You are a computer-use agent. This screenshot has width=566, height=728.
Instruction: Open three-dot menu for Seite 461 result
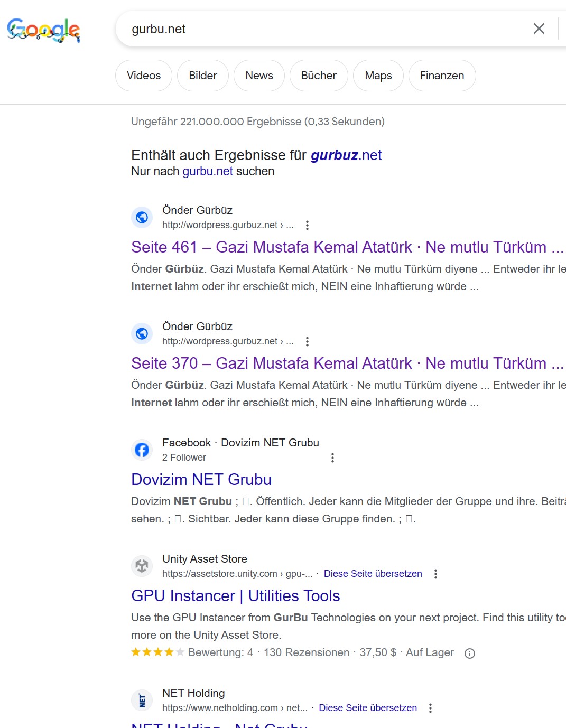[307, 225]
